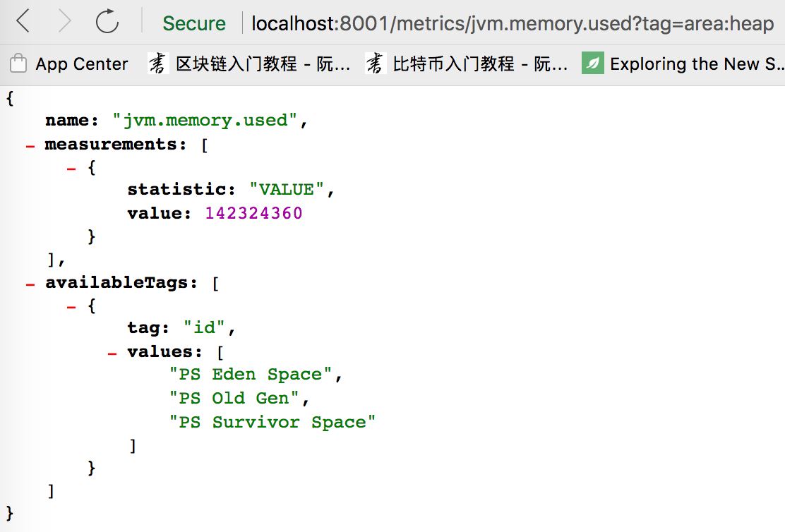Click the browser back arrow
The height and width of the screenshot is (532, 785).
23,22
